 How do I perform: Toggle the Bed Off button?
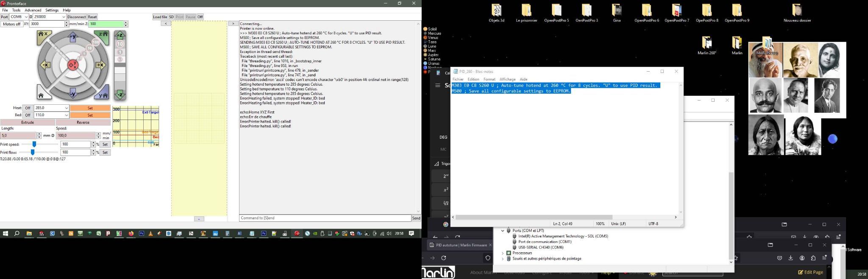[x=28, y=115]
